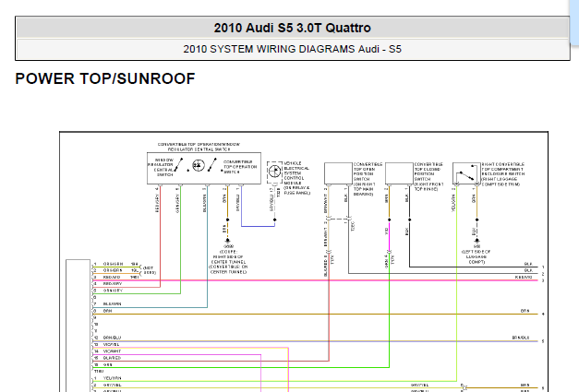The height and width of the screenshot is (392, 579).
Task: Click the ground point under the central switch
Action: click(228, 241)
